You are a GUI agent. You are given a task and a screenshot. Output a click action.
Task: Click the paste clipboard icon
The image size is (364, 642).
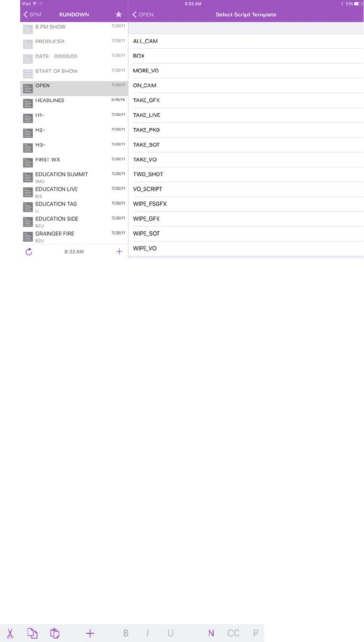click(55, 633)
